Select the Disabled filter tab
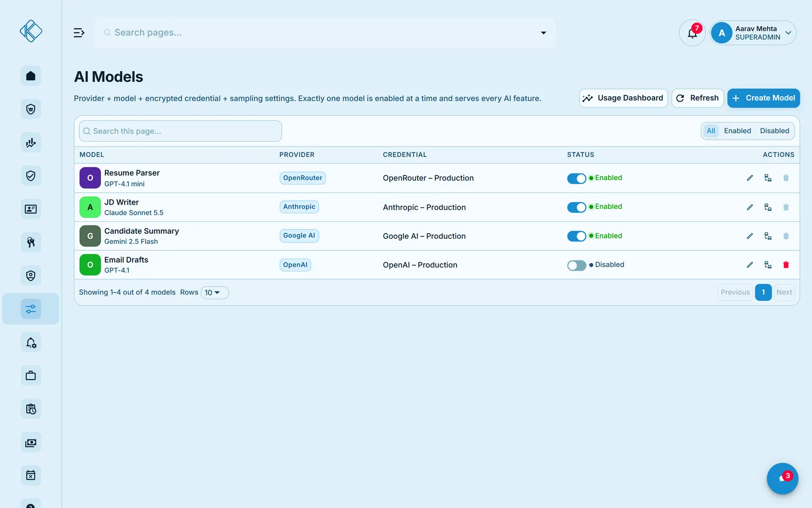The height and width of the screenshot is (508, 812). tap(774, 131)
